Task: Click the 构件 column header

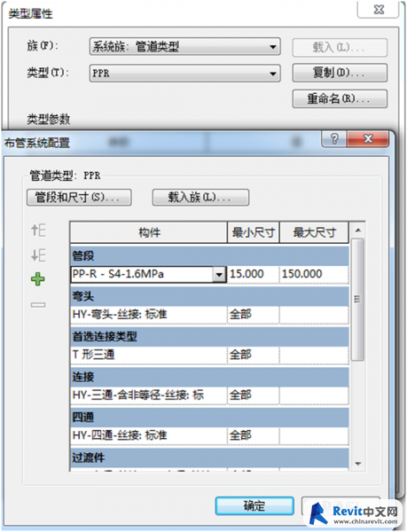Action: [x=149, y=232]
